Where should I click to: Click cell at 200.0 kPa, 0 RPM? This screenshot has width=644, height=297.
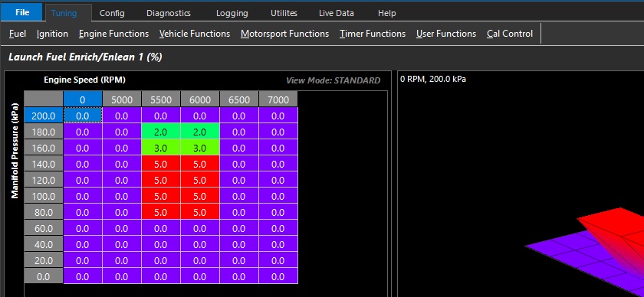[83, 116]
